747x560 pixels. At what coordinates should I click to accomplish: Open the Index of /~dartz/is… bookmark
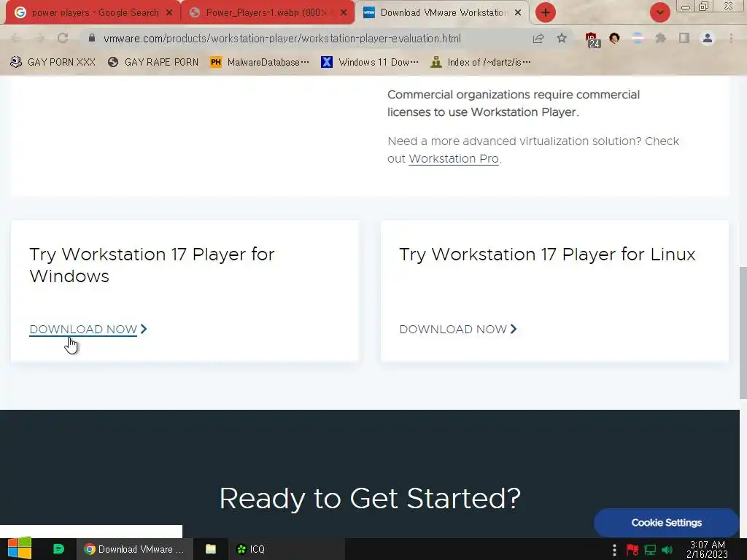[x=480, y=63]
